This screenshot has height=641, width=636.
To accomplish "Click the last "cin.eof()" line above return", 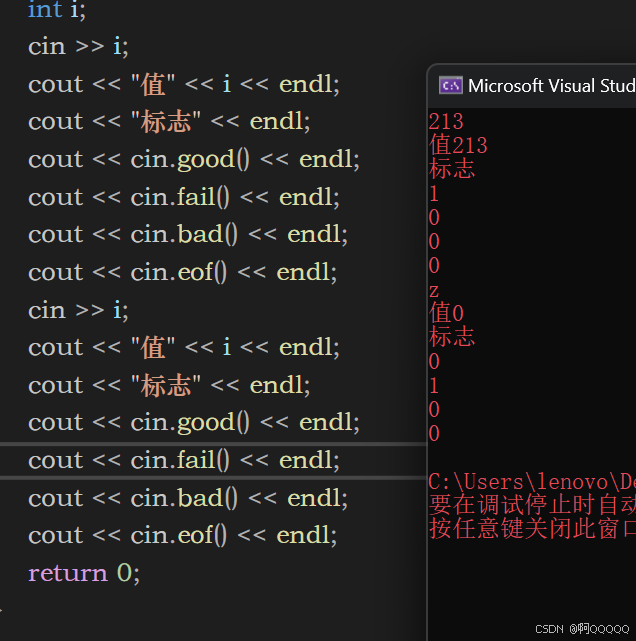I will [x=183, y=536].
